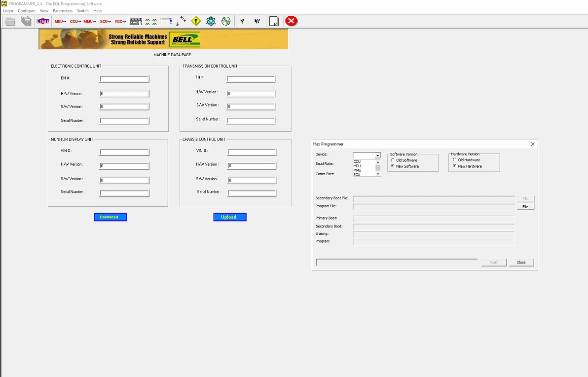Image resolution: width=588 pixels, height=377 pixels.
Task: Open the Configure menu
Action: [27, 11]
